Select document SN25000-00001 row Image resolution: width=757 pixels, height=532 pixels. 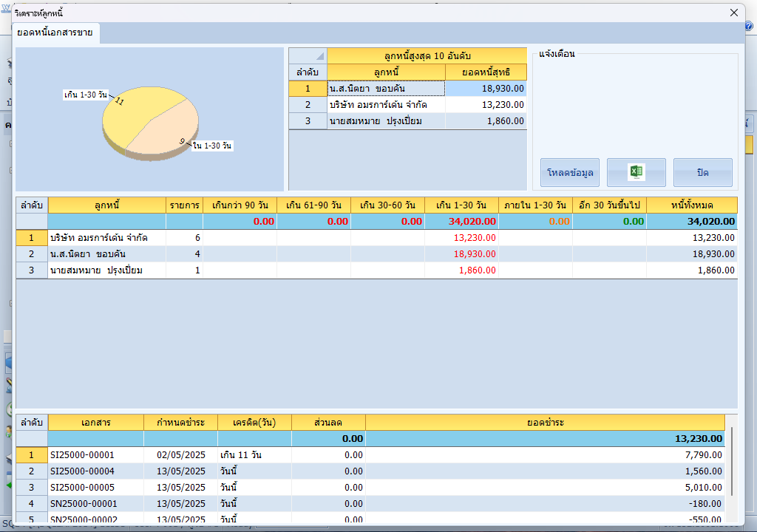[x=83, y=504]
